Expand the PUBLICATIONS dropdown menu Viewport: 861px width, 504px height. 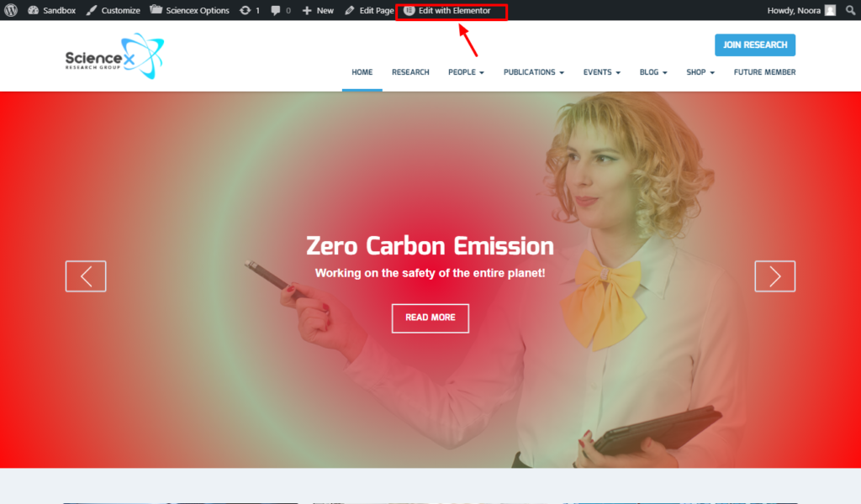[533, 72]
